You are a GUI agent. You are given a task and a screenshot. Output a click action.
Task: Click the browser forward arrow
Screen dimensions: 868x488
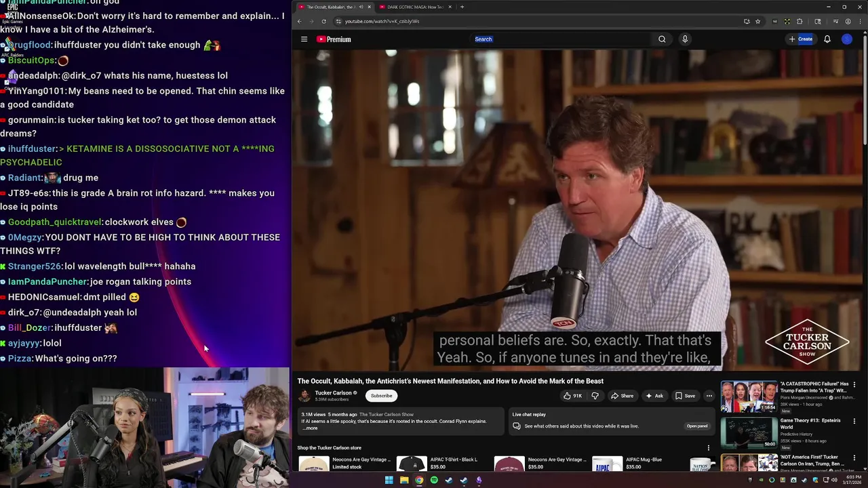(x=311, y=21)
